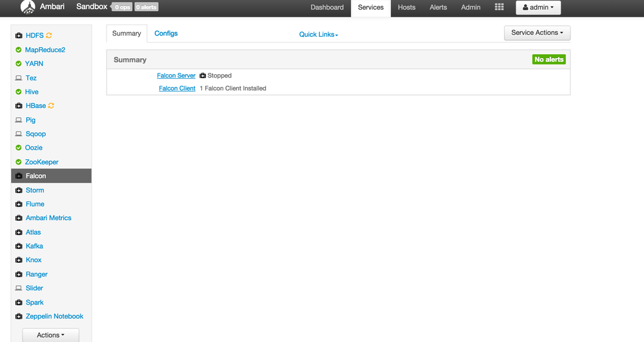Click the Atlas stopped status icon
The height and width of the screenshot is (342, 644).
(x=19, y=232)
